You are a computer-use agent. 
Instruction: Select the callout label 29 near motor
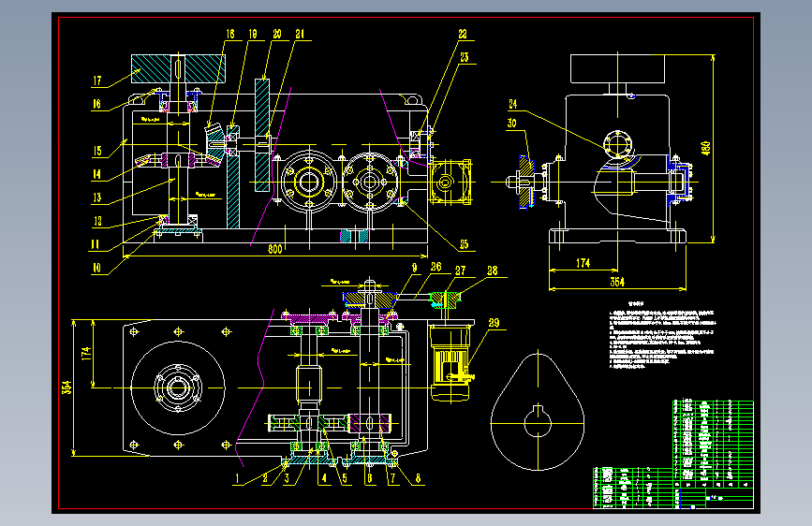pyautogui.click(x=494, y=323)
